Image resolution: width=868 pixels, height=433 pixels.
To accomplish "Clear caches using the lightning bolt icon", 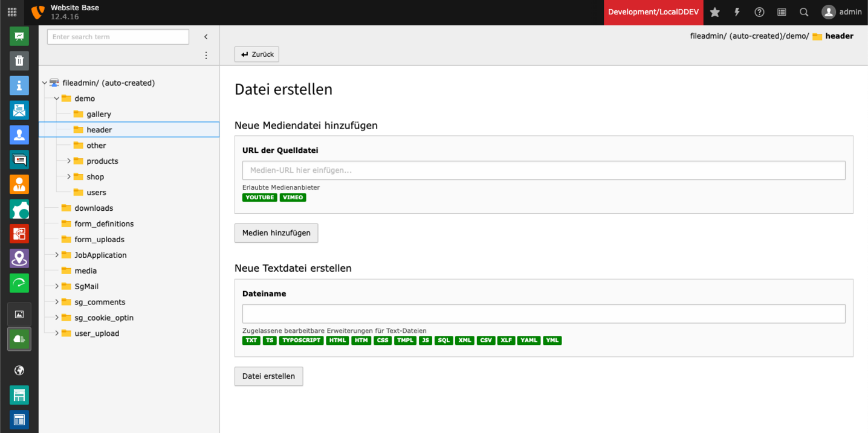I will point(737,12).
